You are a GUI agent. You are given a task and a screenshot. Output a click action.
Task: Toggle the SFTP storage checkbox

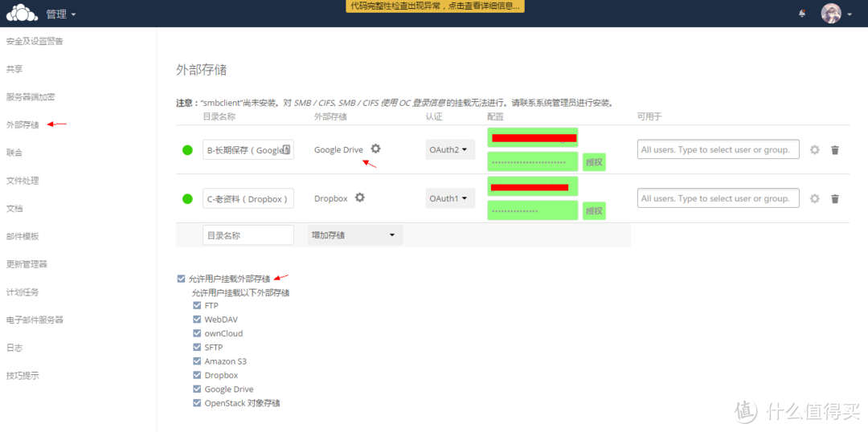pos(197,348)
